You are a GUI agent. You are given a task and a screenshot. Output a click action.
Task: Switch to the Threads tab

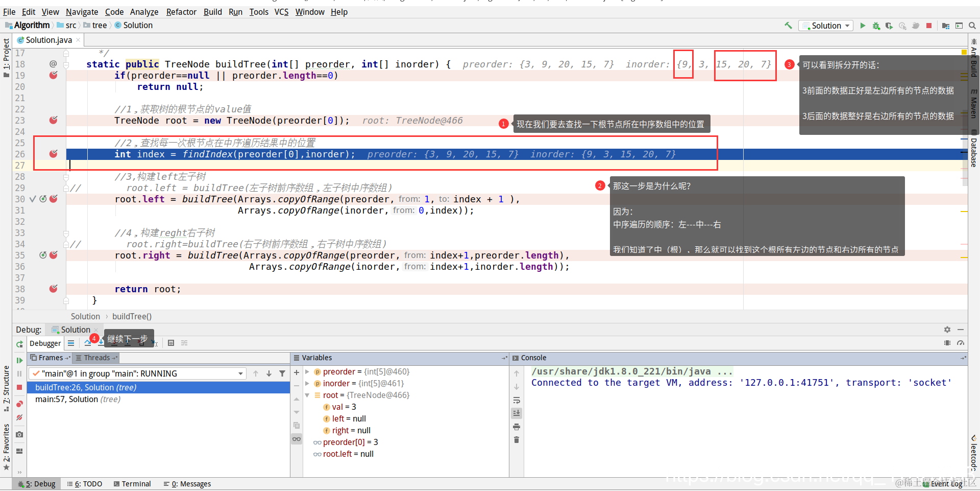96,358
